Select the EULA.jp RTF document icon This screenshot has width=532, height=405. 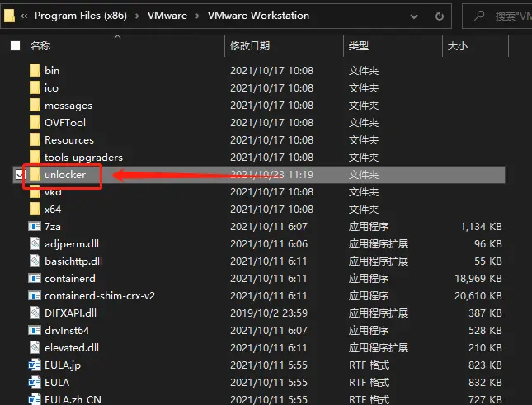click(35, 365)
